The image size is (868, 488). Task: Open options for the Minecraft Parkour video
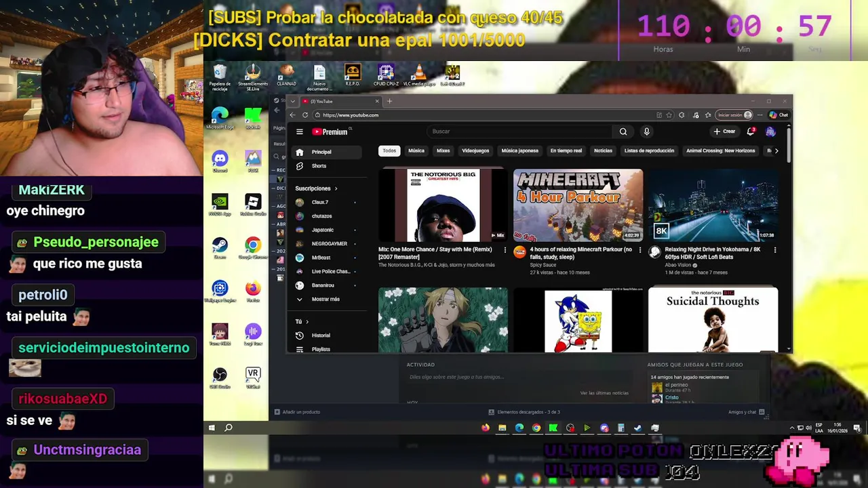639,250
